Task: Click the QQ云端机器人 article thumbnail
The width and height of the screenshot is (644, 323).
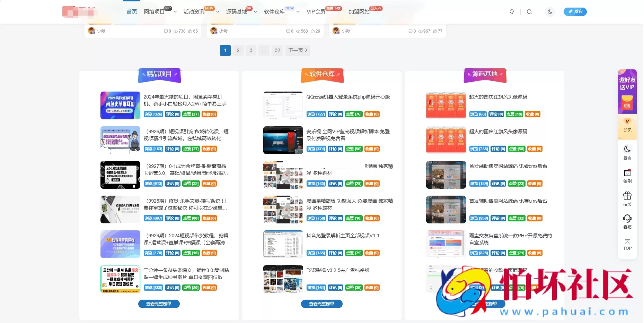Action: pos(283,105)
